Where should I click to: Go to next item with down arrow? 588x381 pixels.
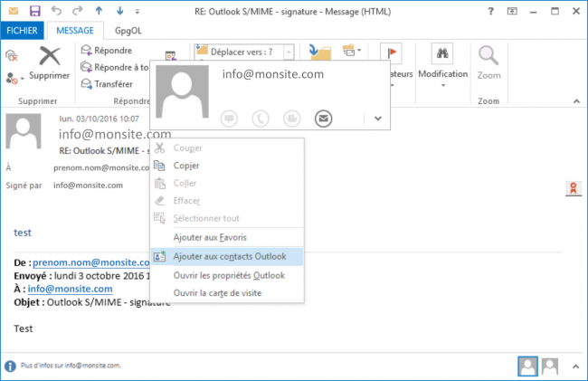pos(120,11)
